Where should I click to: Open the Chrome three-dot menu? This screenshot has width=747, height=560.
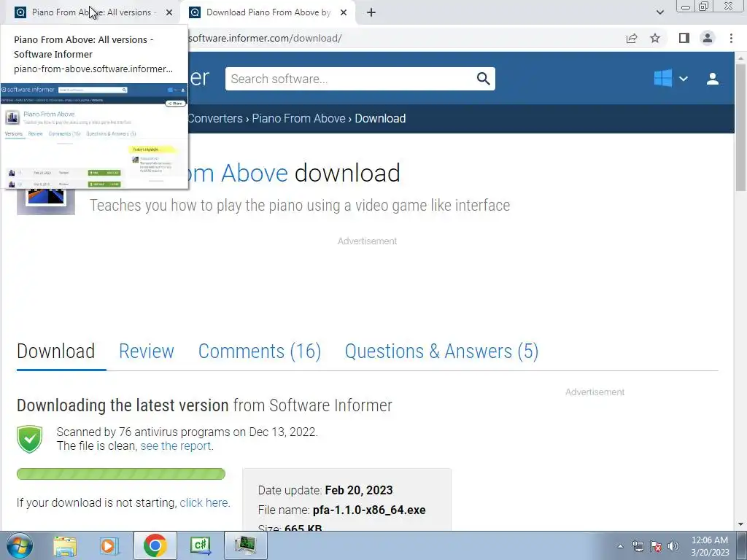point(731,38)
